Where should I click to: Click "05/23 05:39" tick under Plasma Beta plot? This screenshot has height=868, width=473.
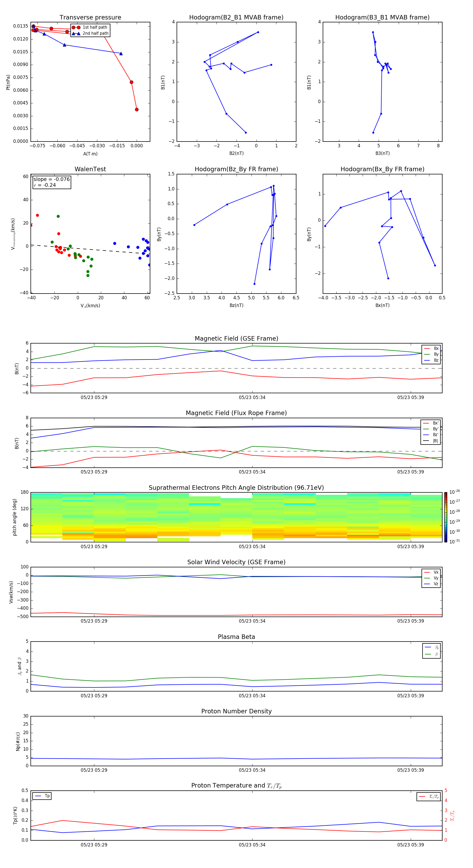click(410, 695)
